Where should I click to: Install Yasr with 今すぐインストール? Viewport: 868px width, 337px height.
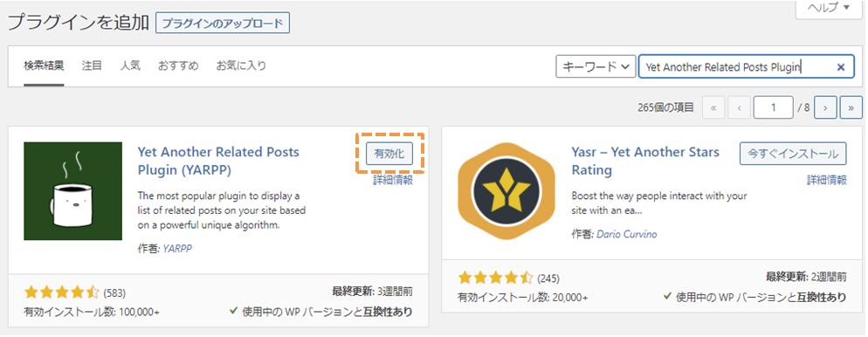pos(793,154)
